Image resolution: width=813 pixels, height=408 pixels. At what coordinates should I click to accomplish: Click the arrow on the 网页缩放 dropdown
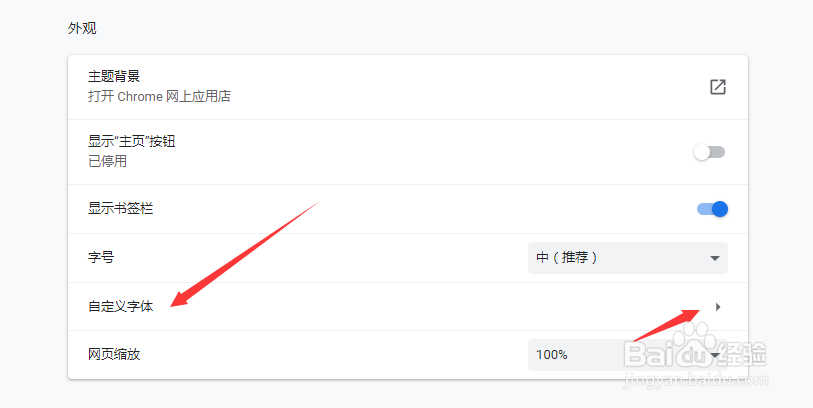click(715, 356)
